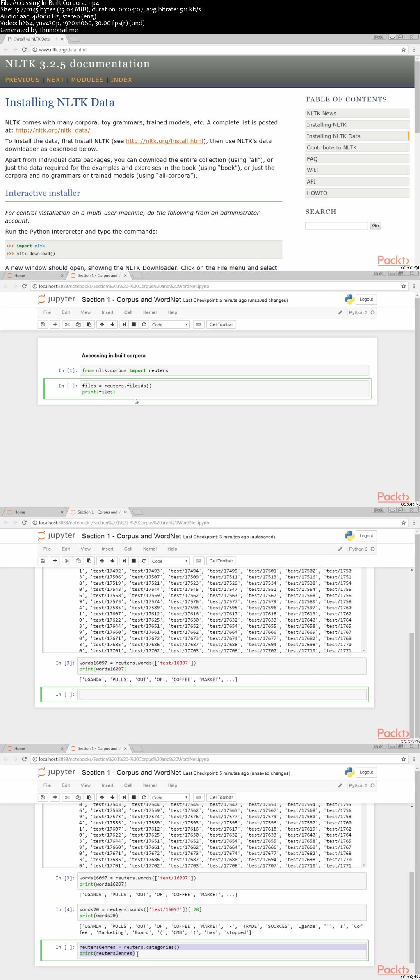Click insert cell plus icon in '5 minutes ago' notebook

(55, 797)
